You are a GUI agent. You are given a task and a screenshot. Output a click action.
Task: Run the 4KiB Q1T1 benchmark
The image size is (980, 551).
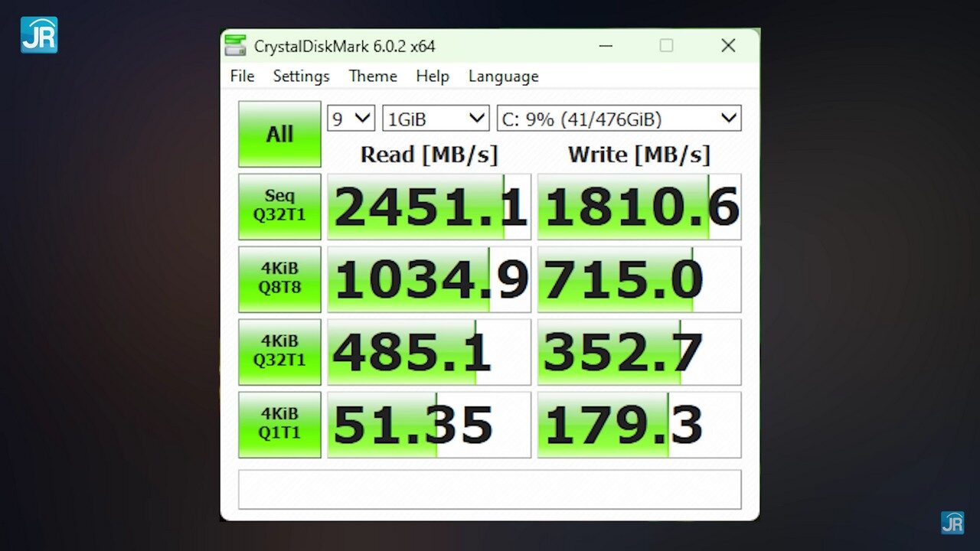[x=279, y=424]
